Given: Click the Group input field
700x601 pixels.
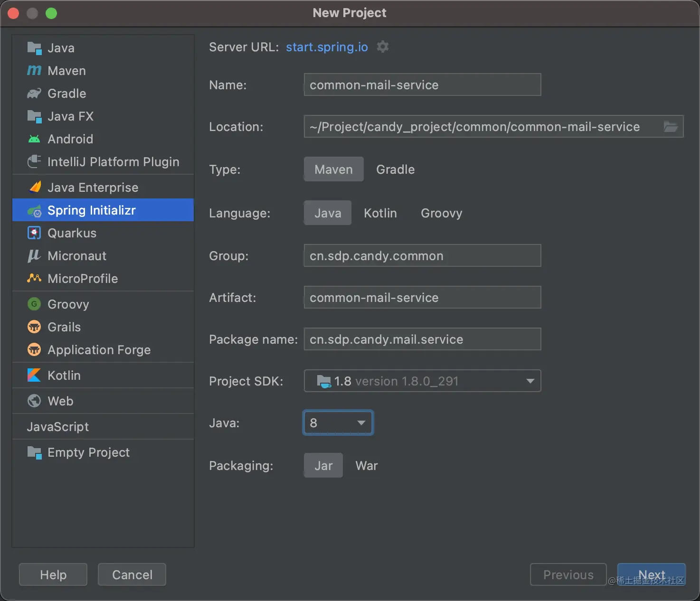Looking at the screenshot, I should tap(422, 256).
